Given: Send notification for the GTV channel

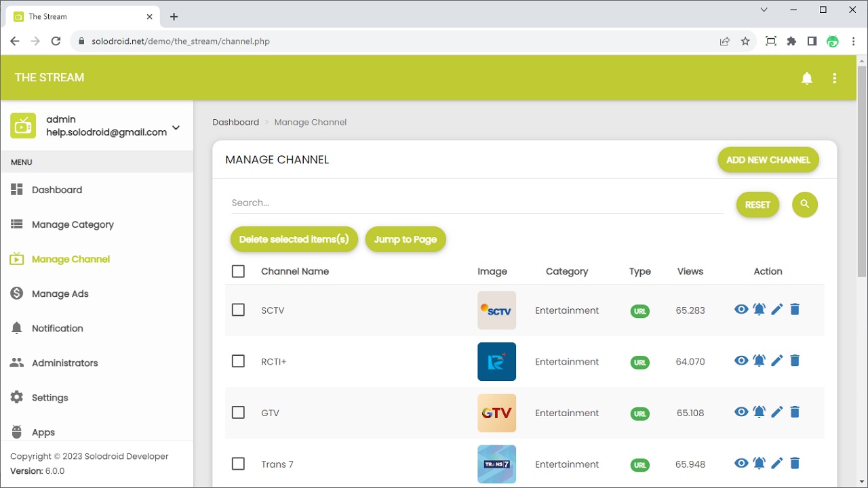Looking at the screenshot, I should coord(759,412).
